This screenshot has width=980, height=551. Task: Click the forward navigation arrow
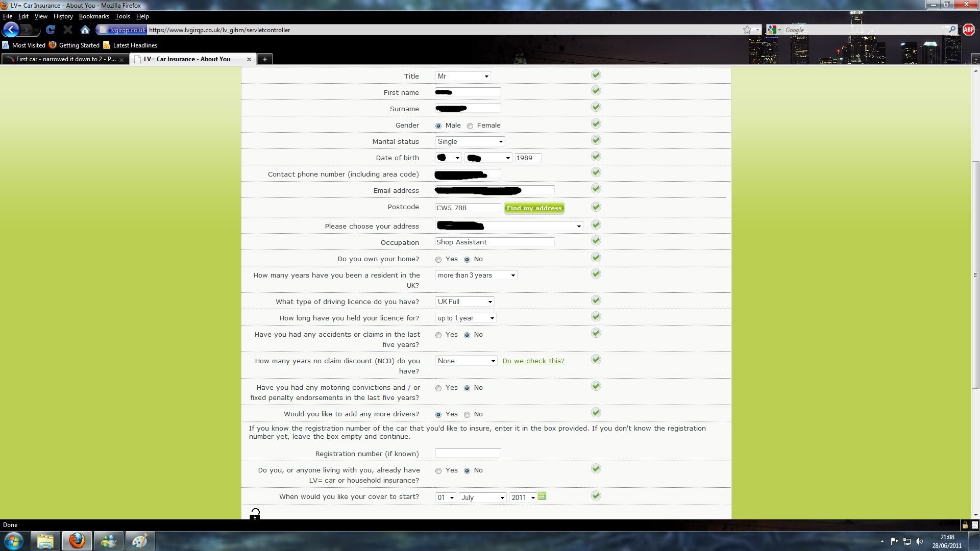click(x=27, y=30)
